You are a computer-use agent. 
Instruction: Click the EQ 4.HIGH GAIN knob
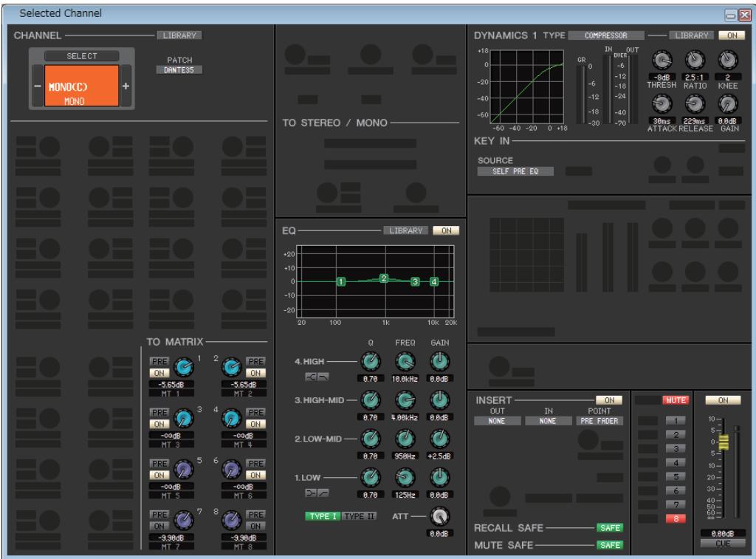tap(439, 361)
